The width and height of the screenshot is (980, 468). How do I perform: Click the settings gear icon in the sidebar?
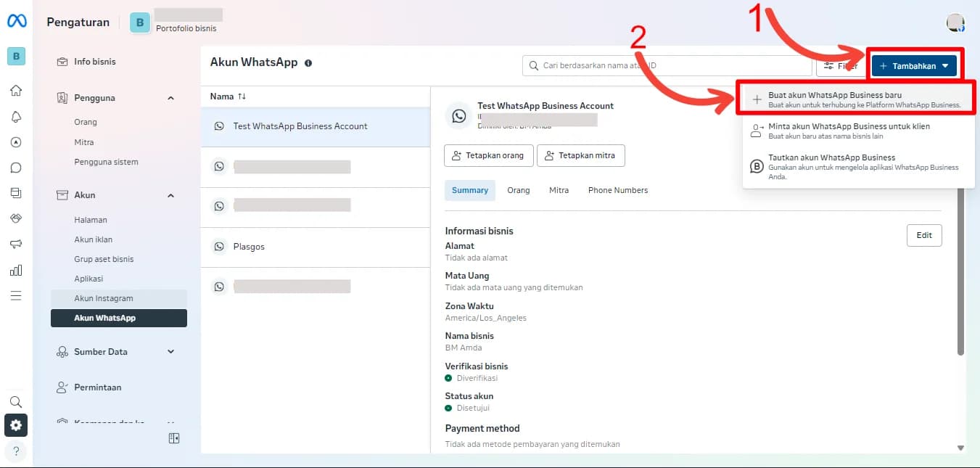pyautogui.click(x=16, y=425)
